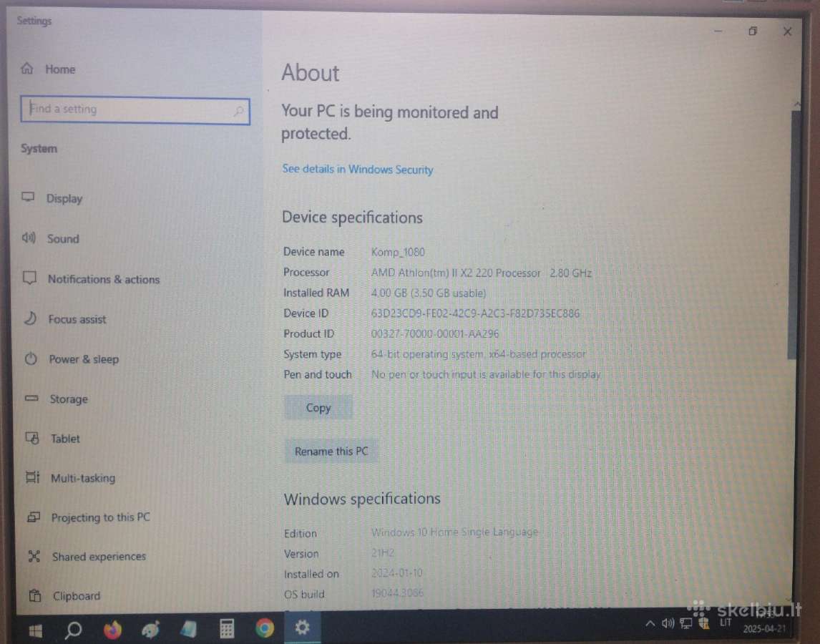The height and width of the screenshot is (644, 820).
Task: Click the Multi-tasking icon in sidebar
Action: click(32, 477)
